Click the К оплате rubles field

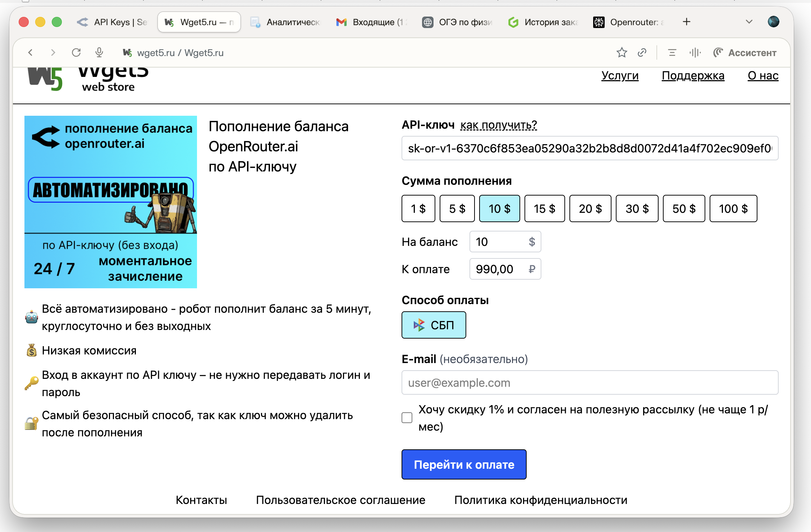tap(505, 269)
